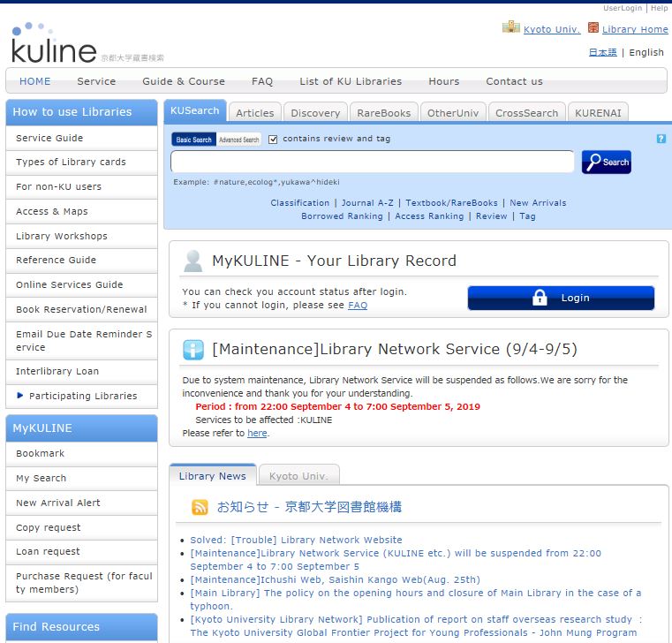The width and height of the screenshot is (672, 643).
Task: Click the RSS feed icon
Action: click(x=200, y=507)
